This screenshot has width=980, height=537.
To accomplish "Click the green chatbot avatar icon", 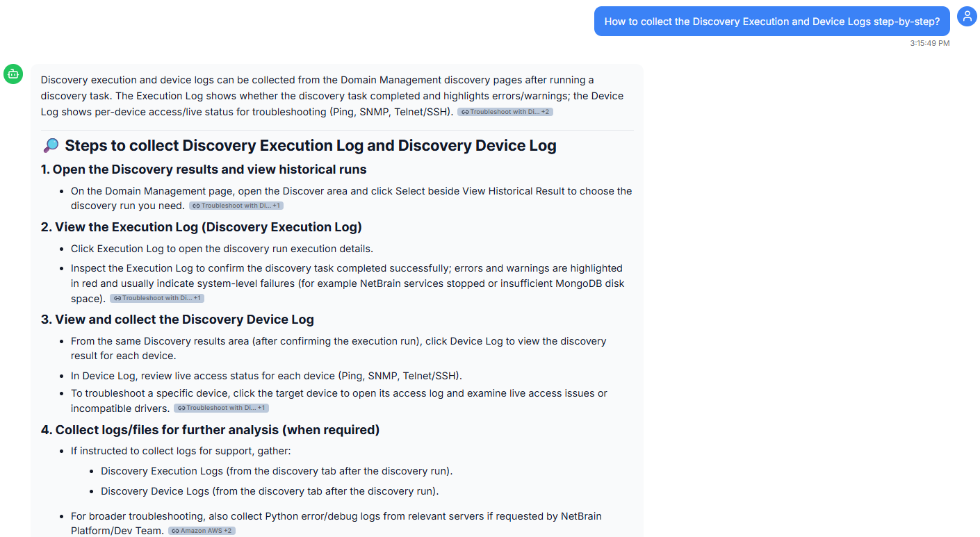I will [13, 74].
